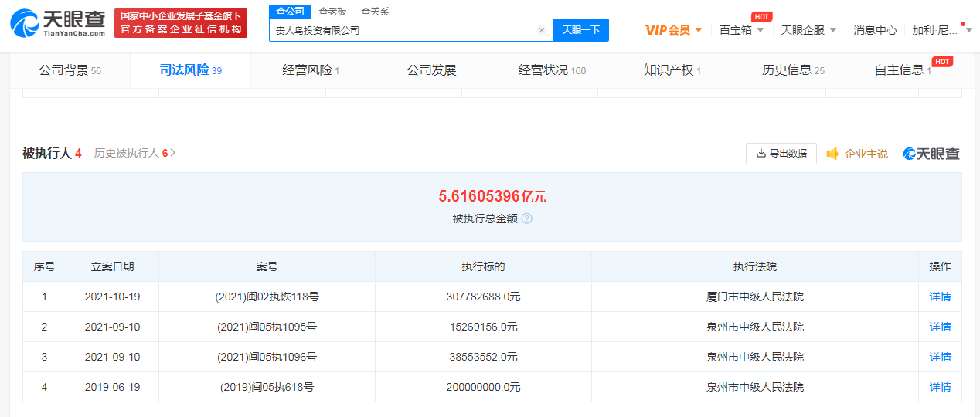The height and width of the screenshot is (417, 980).
Task: Open the 公司背景 tab
Action: [70, 70]
